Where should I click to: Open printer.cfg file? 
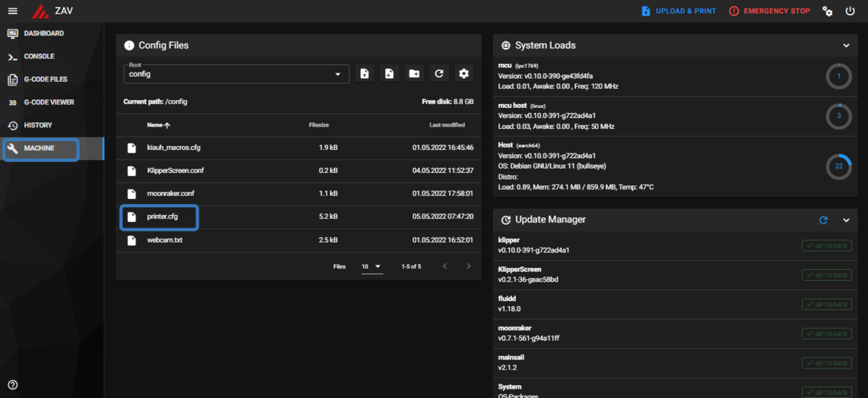[299, 217]
